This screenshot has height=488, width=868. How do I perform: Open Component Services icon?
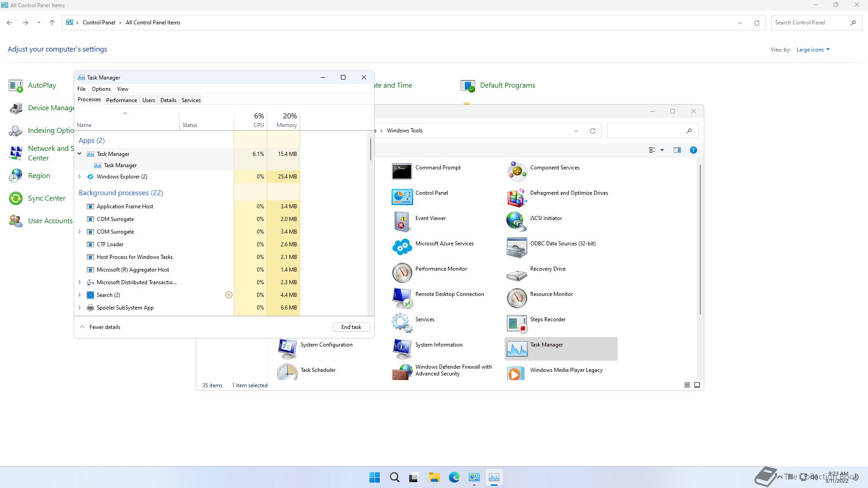[x=517, y=171]
